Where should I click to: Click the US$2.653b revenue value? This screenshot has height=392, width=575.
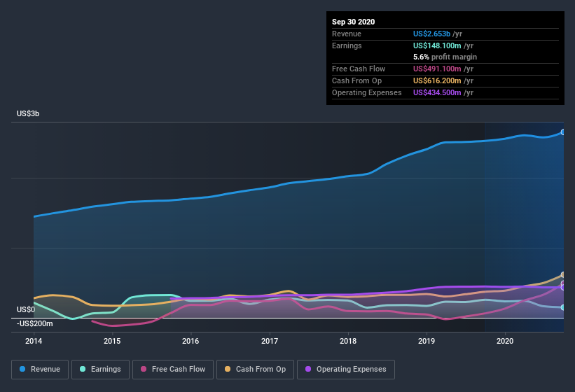431,34
